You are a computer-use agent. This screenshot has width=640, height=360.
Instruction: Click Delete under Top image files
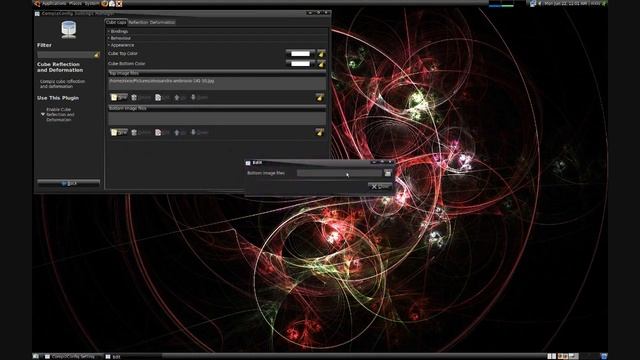(x=141, y=98)
